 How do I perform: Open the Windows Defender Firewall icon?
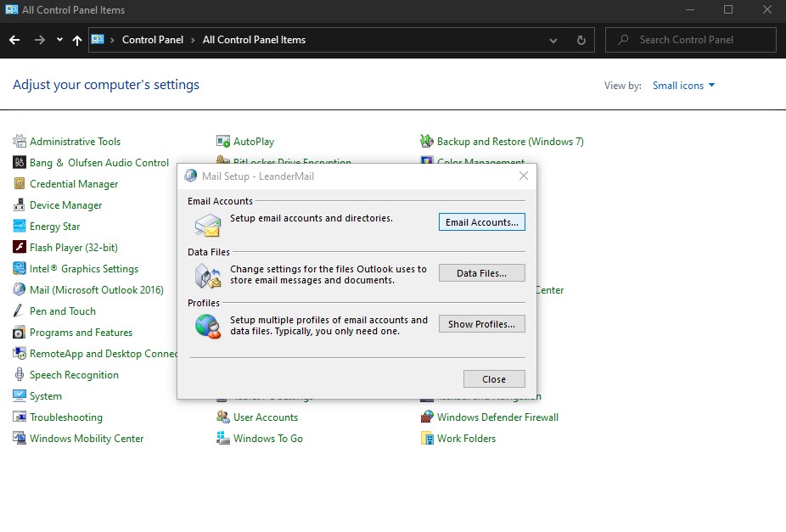[x=427, y=417]
